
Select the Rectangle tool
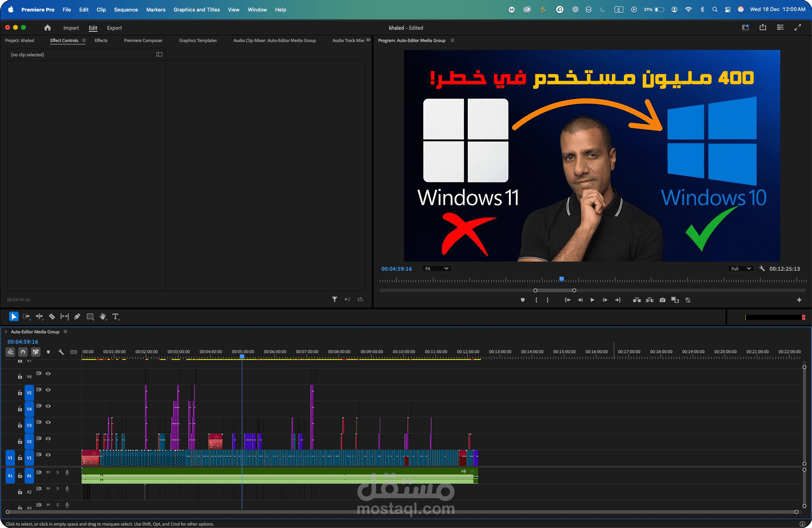click(x=90, y=316)
